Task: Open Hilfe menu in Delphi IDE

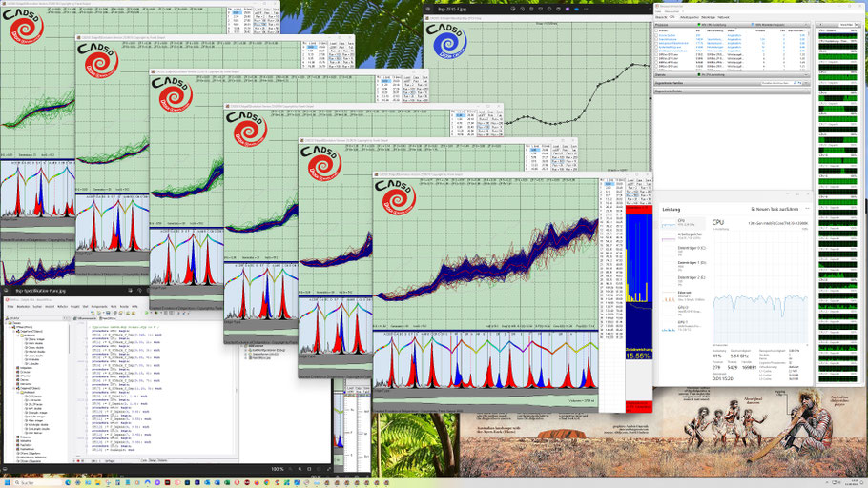Action: coord(134,307)
